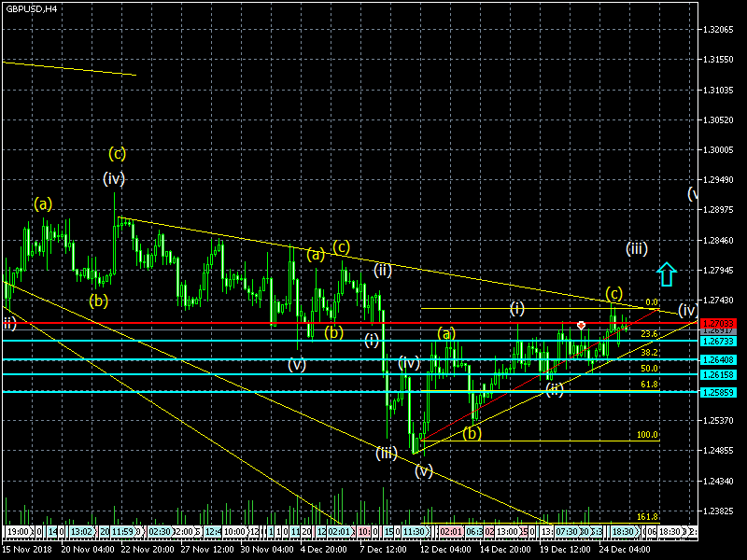Select the Fibonacci 61.8 level label

pyautogui.click(x=650, y=385)
